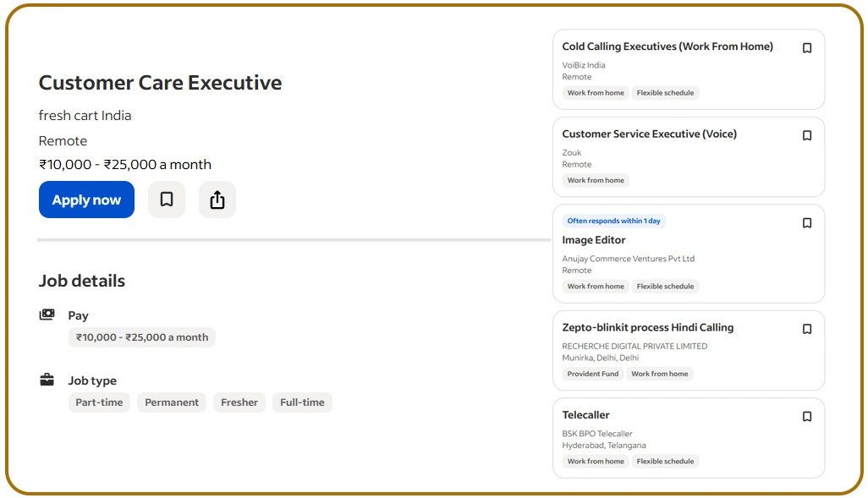
Task: Select the Fresher job type tag
Action: click(x=239, y=402)
